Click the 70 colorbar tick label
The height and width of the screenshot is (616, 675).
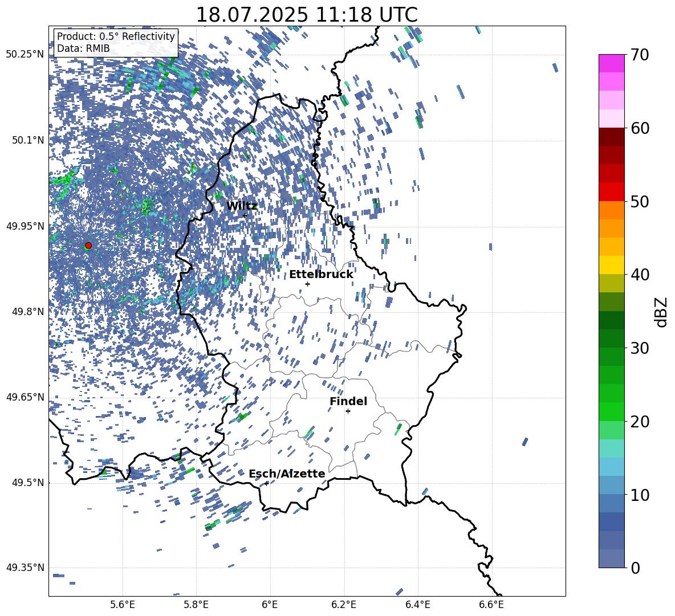tap(640, 55)
